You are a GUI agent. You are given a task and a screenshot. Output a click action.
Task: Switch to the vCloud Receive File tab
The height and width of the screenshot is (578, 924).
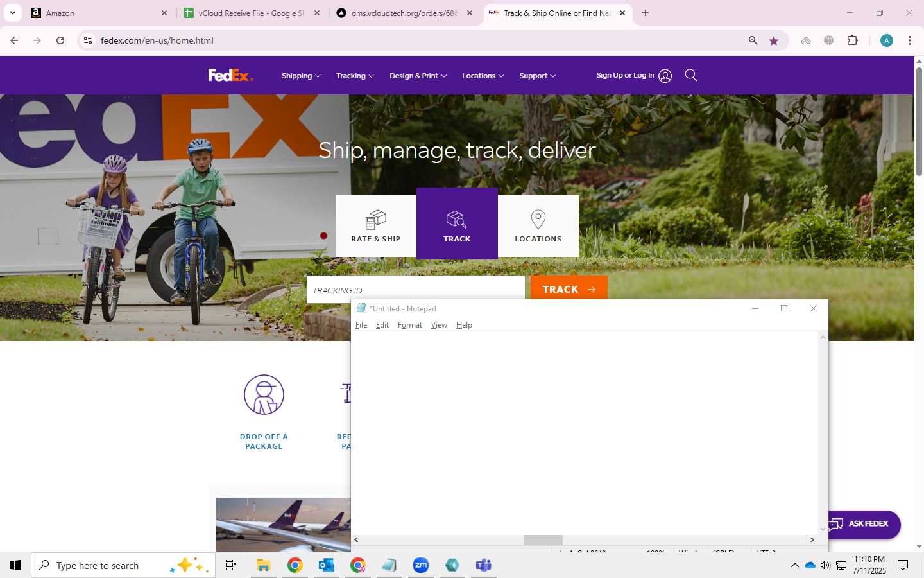tap(250, 13)
